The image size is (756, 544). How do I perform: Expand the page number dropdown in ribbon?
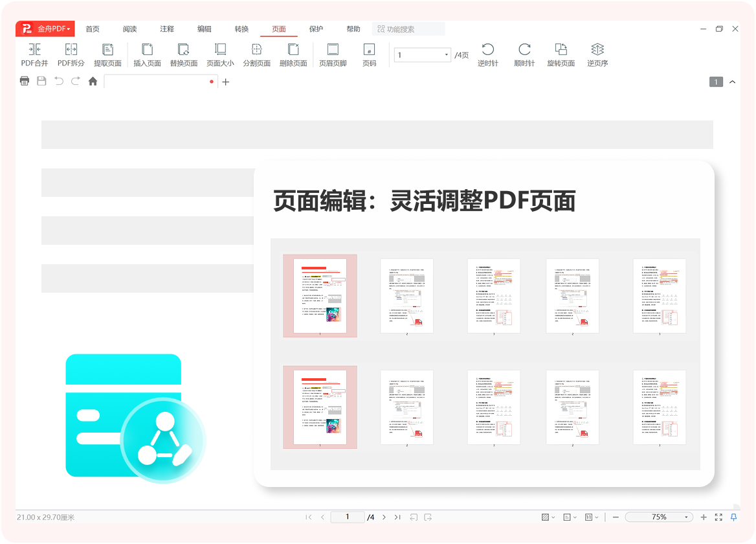pos(446,55)
